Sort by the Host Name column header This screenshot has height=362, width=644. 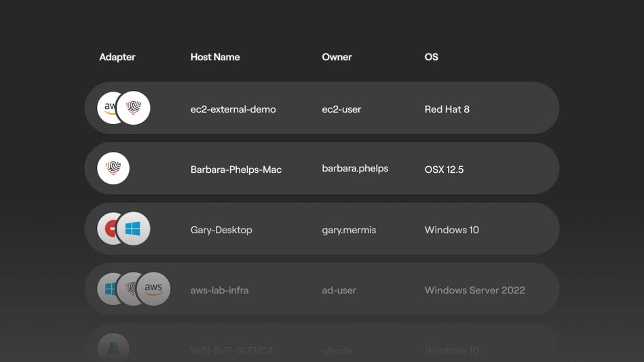click(215, 57)
